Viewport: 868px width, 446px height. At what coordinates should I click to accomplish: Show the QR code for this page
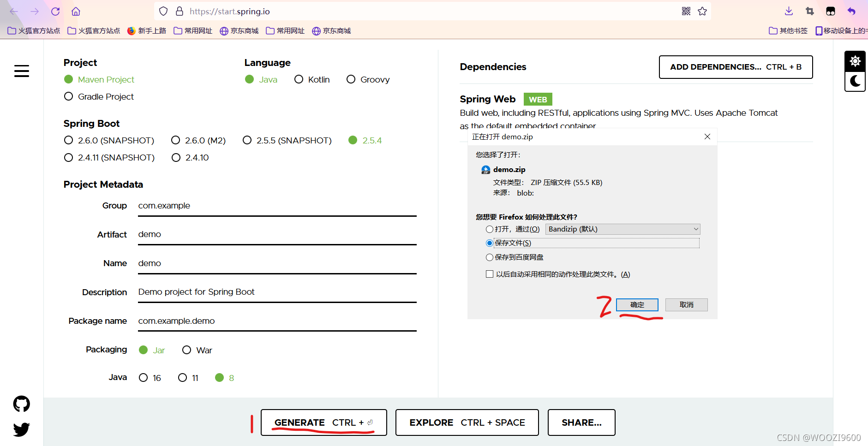click(x=686, y=12)
